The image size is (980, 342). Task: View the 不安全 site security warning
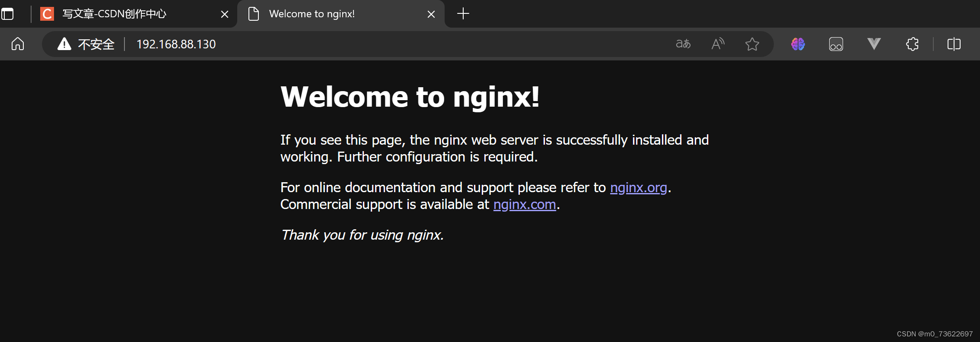point(86,44)
